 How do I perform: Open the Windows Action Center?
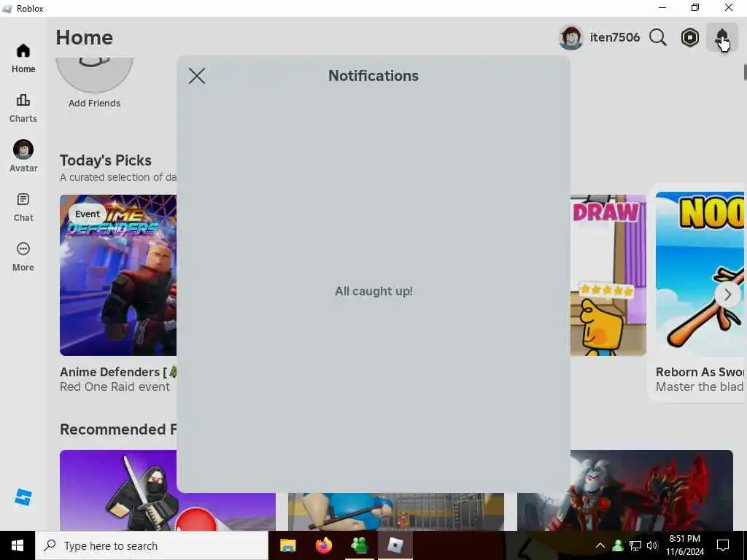(x=723, y=545)
